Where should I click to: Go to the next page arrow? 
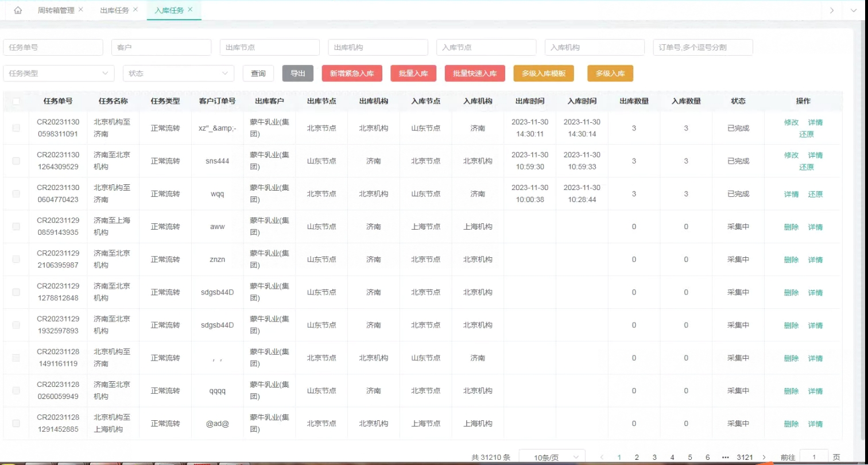[764, 457]
